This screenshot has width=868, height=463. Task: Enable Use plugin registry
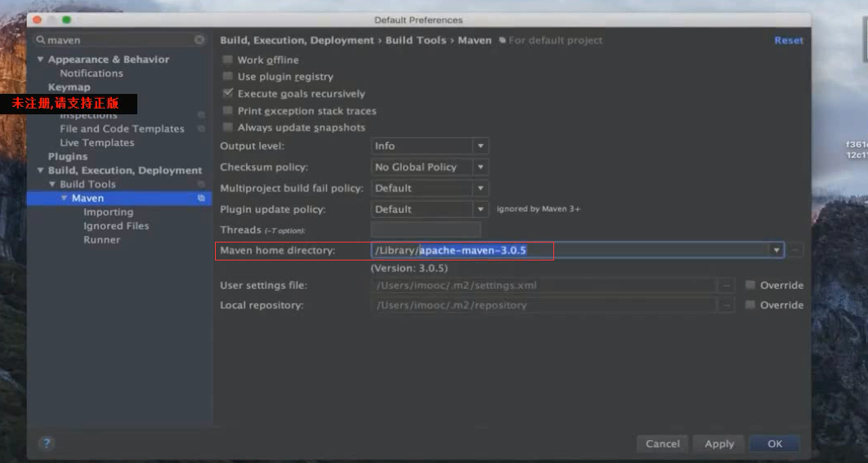coord(227,76)
